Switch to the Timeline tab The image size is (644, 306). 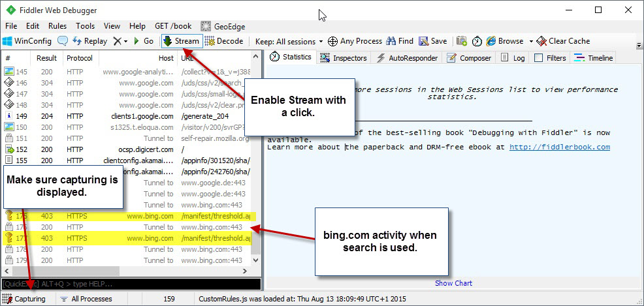pyautogui.click(x=594, y=58)
